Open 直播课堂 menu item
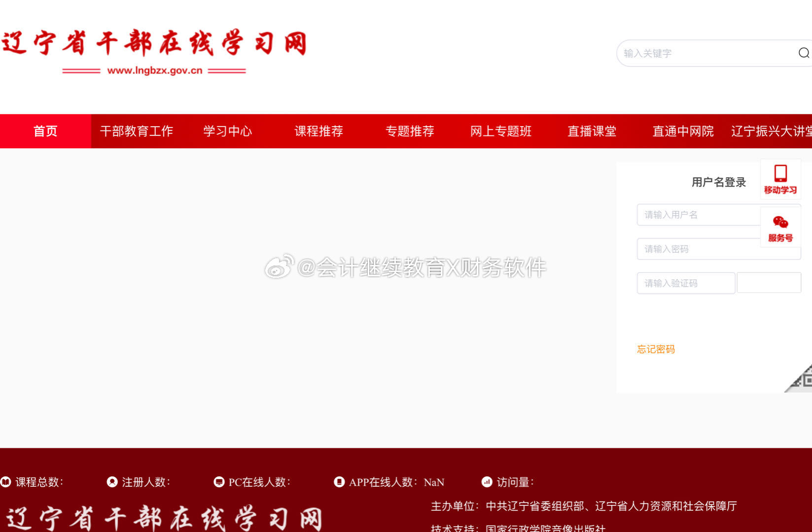Image resolution: width=812 pixels, height=532 pixels. [592, 131]
